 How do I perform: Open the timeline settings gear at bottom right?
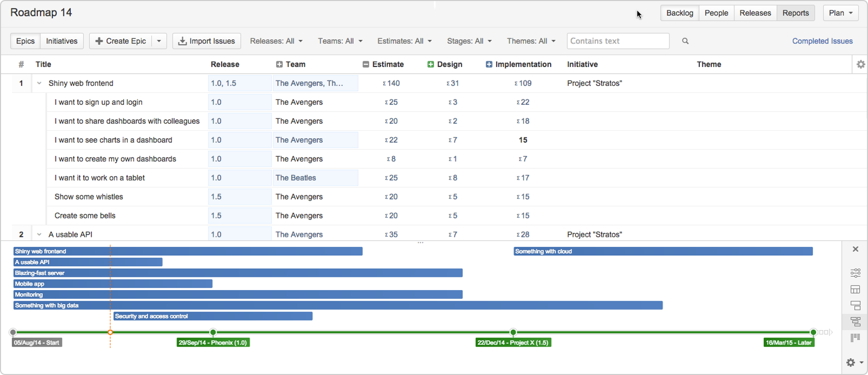pyautogui.click(x=854, y=363)
